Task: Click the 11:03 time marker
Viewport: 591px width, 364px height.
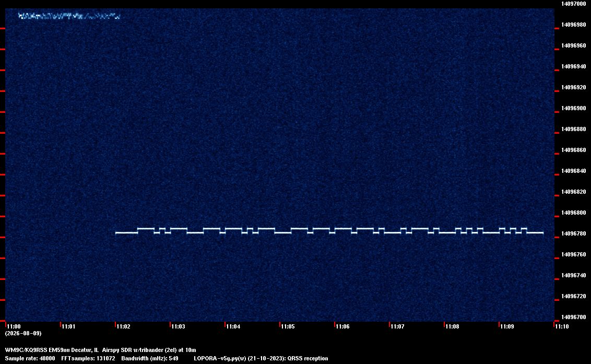Action: (178, 326)
